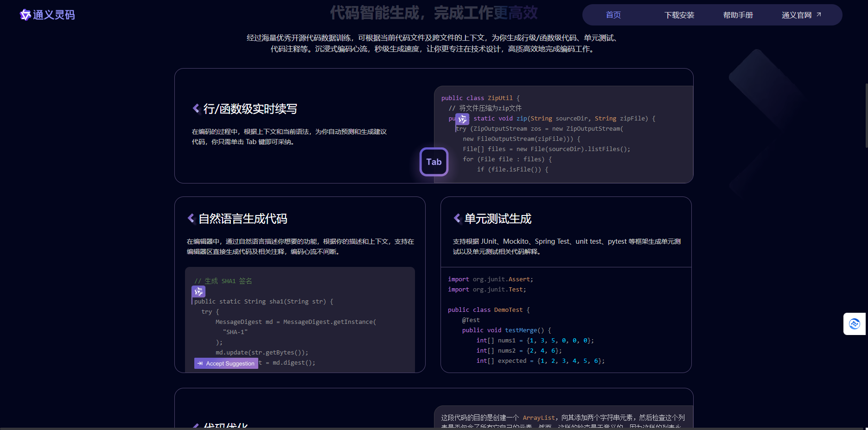Select the 首页 navigation tab
Screen dimensions: 868x430
pyautogui.click(x=613, y=15)
